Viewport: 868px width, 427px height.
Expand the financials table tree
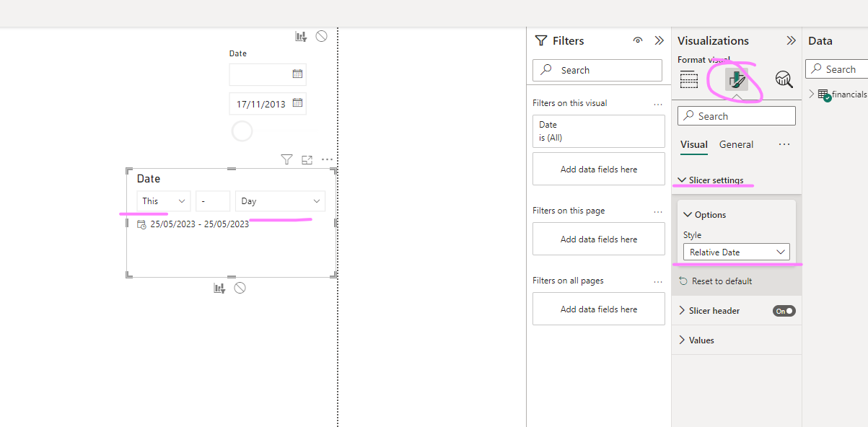pyautogui.click(x=811, y=94)
